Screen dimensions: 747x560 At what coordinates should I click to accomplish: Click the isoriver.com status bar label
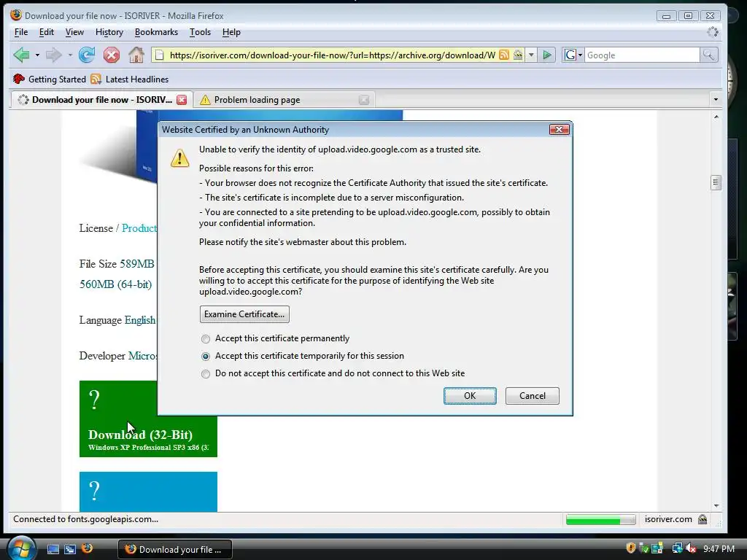point(668,519)
